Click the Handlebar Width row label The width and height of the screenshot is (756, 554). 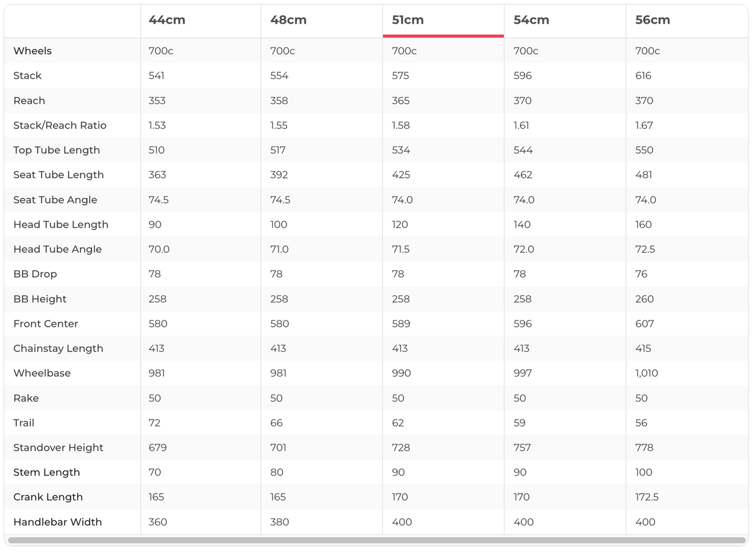(57, 522)
